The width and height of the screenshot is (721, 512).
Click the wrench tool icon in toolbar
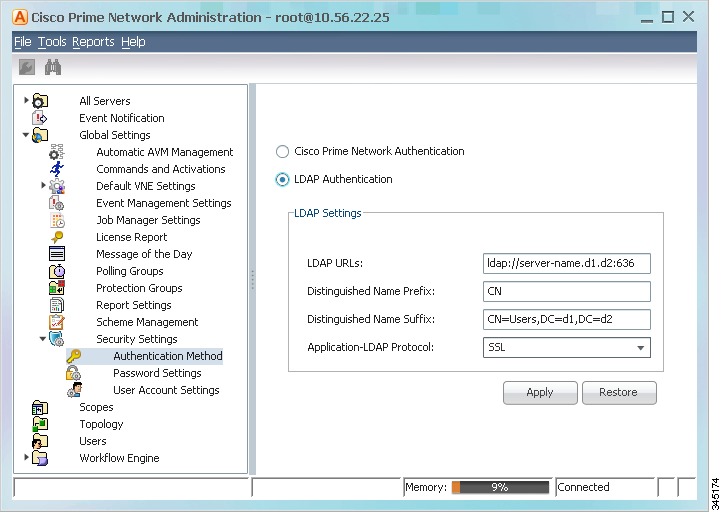pos(27,68)
